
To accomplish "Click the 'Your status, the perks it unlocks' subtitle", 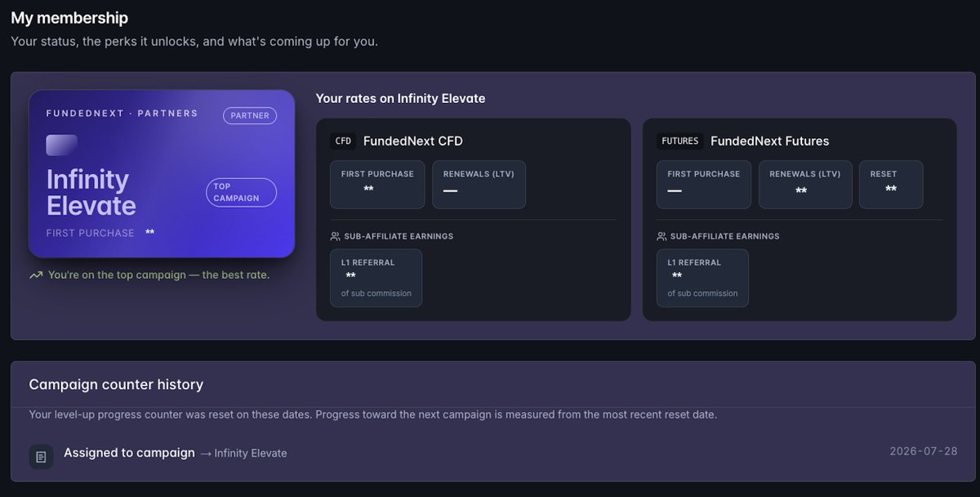I will point(194,41).
